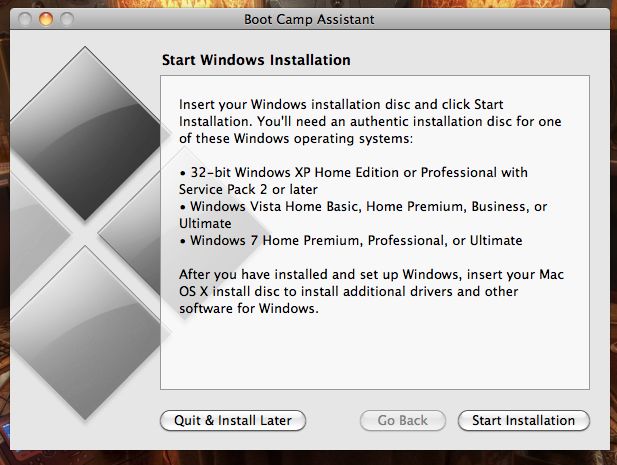Image resolution: width=617 pixels, height=465 pixels.
Task: Click the 'Insert your Windows installation disc' sentence
Action: point(370,122)
